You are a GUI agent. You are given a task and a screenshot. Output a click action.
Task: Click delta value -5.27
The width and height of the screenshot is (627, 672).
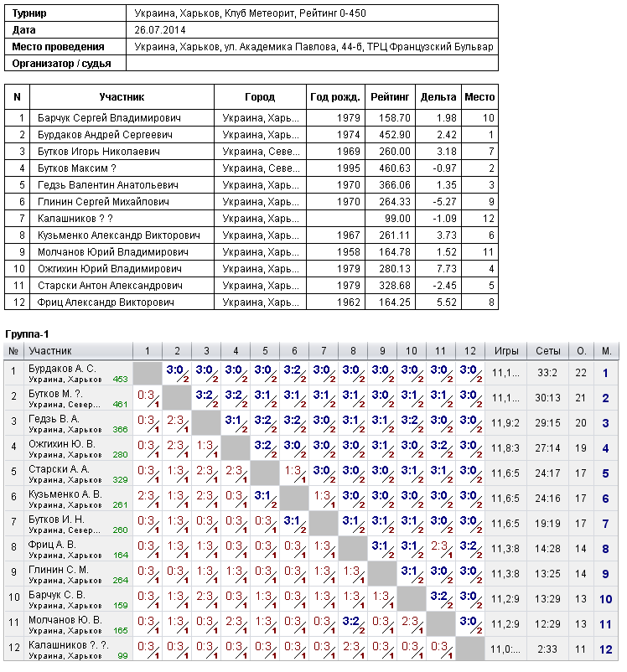(x=445, y=201)
